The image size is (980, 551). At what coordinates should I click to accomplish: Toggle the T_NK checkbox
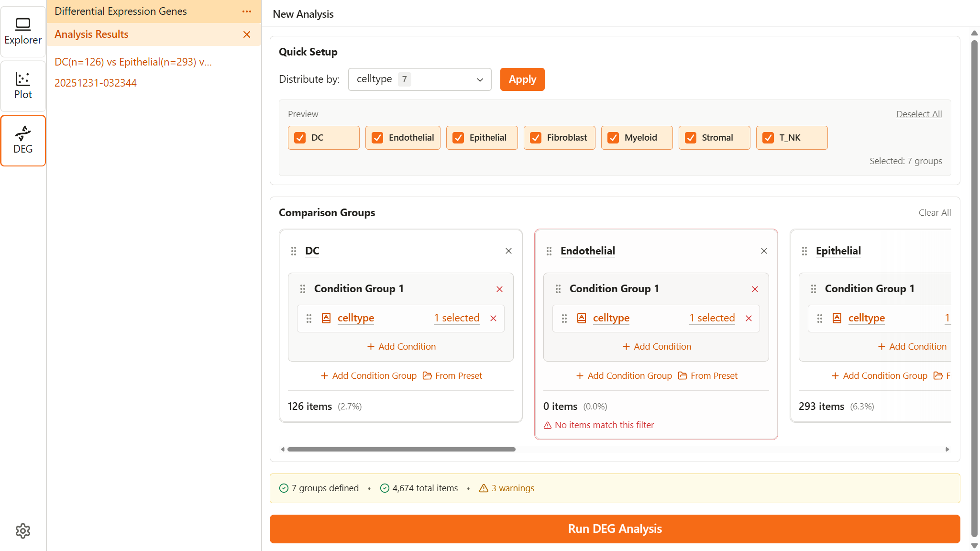[x=768, y=138]
